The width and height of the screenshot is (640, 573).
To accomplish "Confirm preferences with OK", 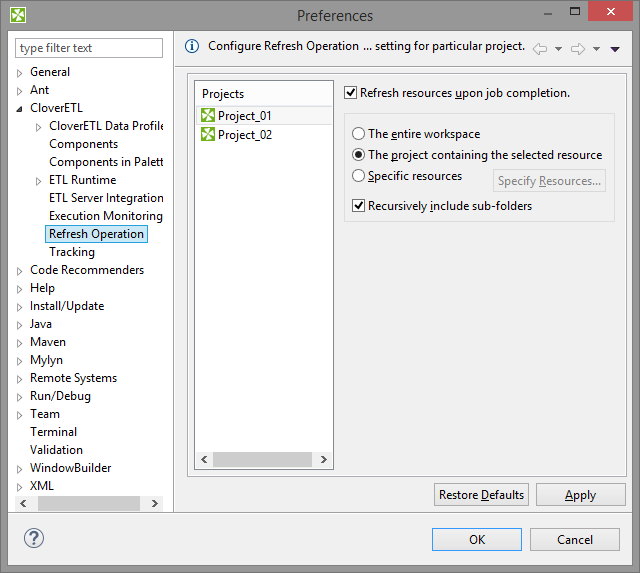I will [477, 540].
